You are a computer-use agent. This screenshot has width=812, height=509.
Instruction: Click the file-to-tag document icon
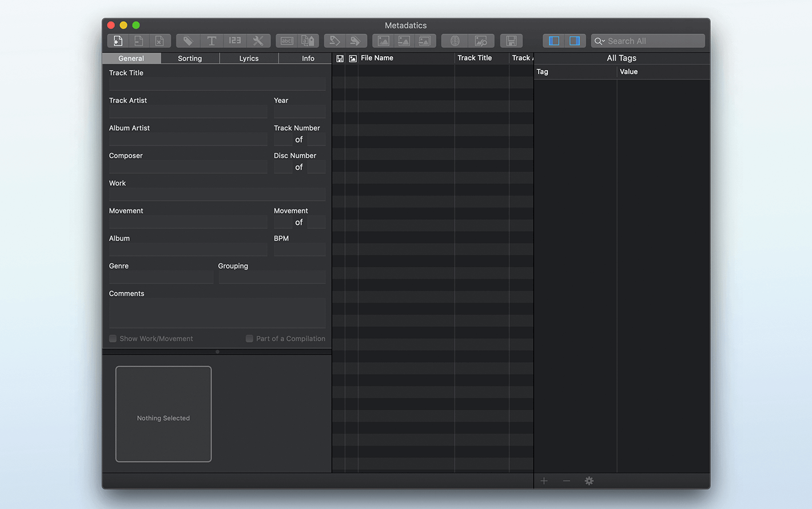tap(308, 41)
